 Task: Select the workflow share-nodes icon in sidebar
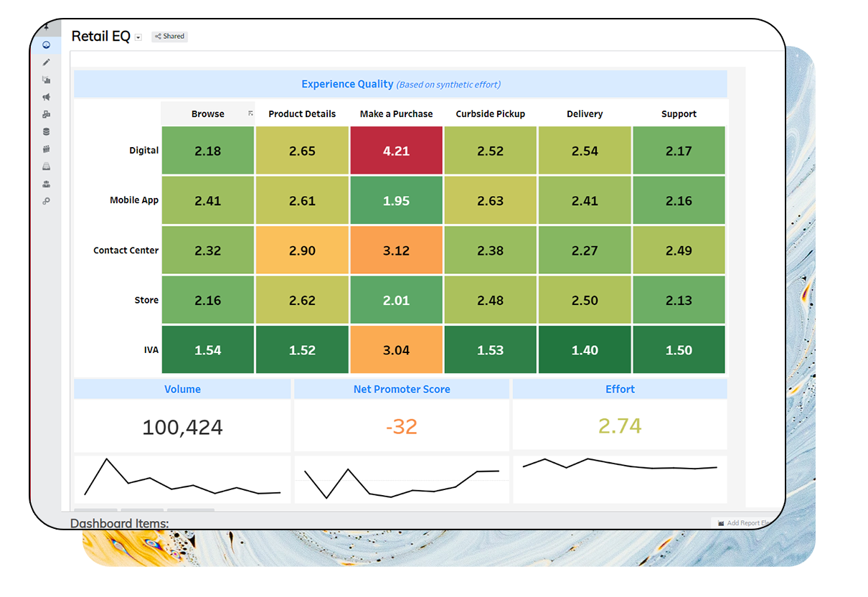(x=47, y=114)
